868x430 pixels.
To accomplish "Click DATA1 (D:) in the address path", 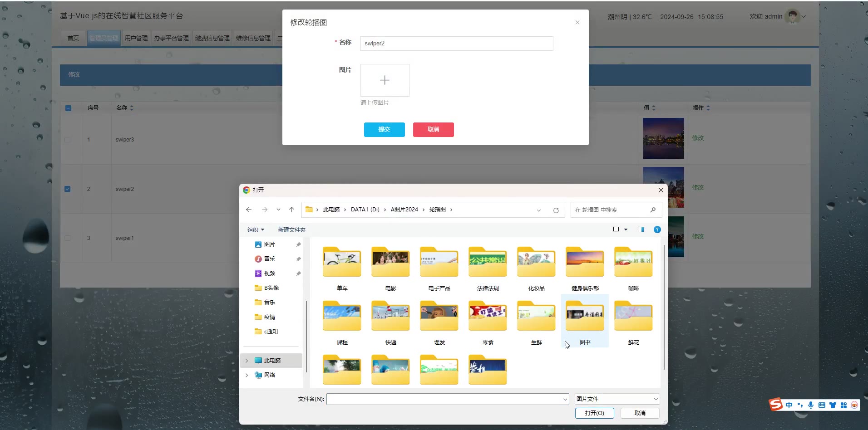I will coord(365,210).
